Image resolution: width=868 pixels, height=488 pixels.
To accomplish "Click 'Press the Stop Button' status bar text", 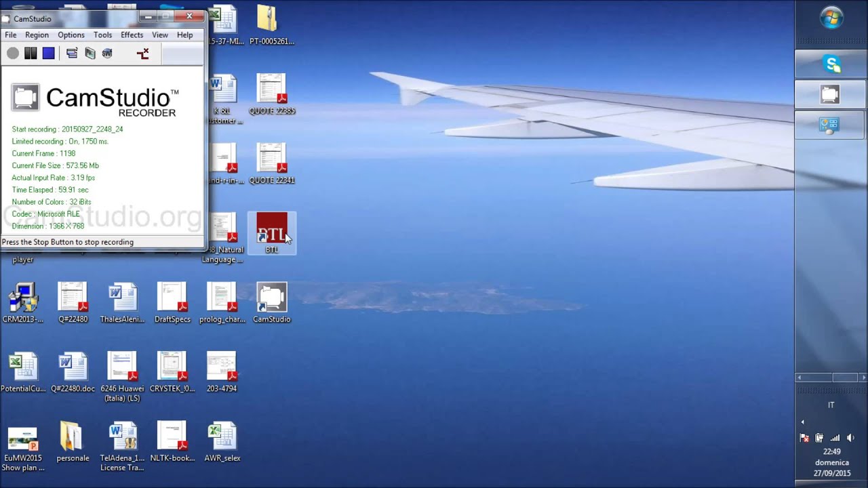I will pos(68,242).
